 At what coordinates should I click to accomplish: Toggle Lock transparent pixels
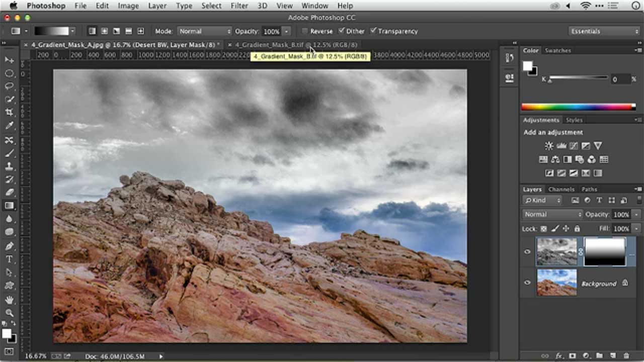543,229
